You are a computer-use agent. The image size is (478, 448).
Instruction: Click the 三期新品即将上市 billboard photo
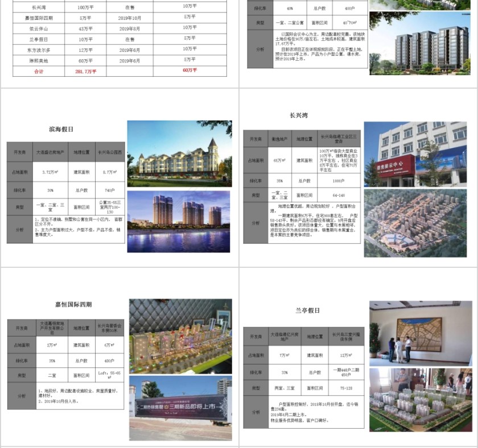180,407
